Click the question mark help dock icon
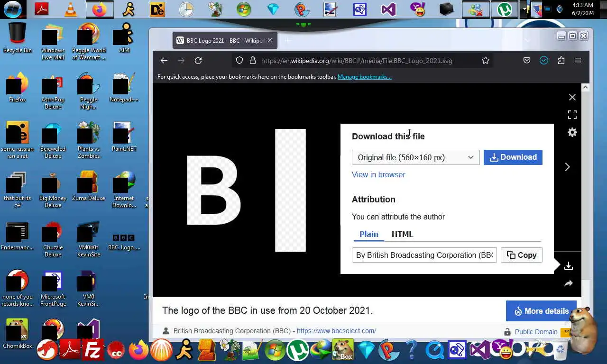This screenshot has height=364, width=607. [x=412, y=351]
